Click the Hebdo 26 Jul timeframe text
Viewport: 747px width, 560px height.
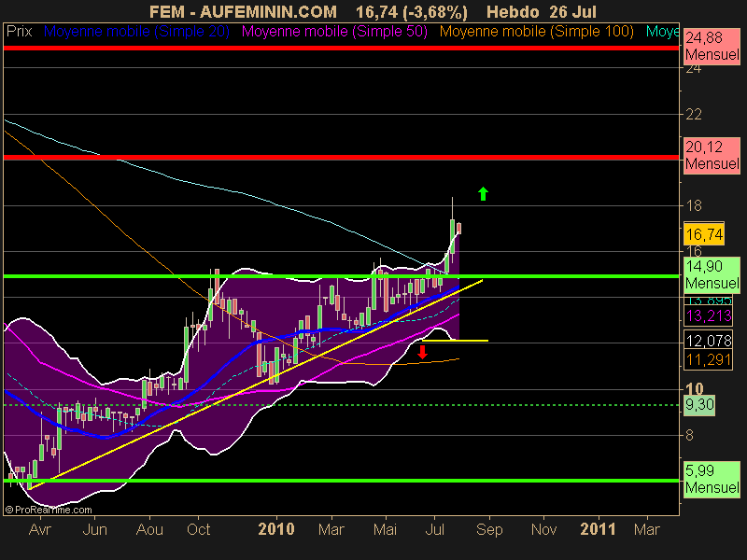(542, 11)
